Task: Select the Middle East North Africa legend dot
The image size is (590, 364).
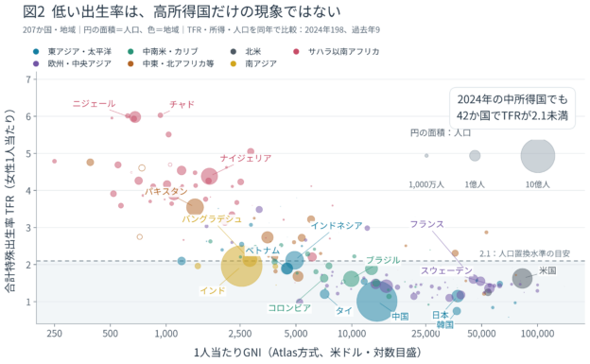Action: point(130,63)
